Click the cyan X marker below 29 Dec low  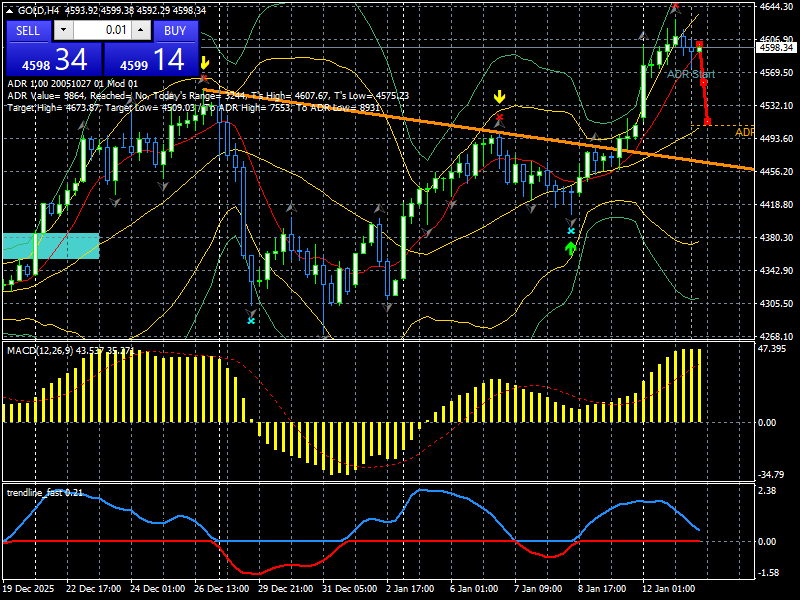click(x=251, y=321)
